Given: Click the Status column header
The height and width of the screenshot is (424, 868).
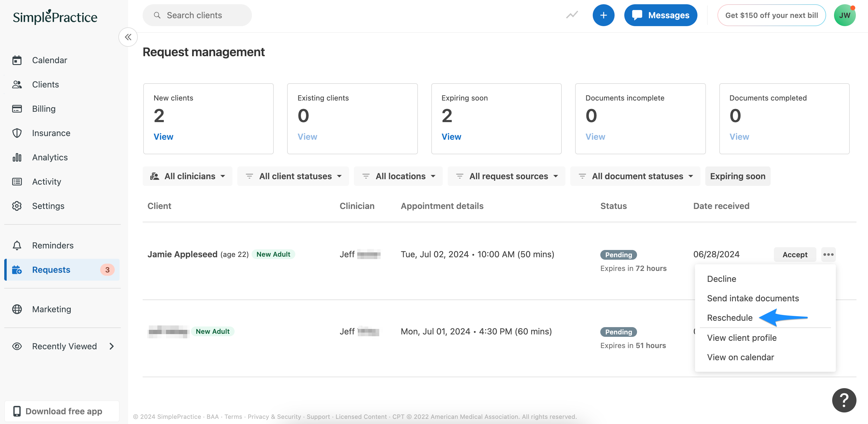Looking at the screenshot, I should pyautogui.click(x=613, y=206).
